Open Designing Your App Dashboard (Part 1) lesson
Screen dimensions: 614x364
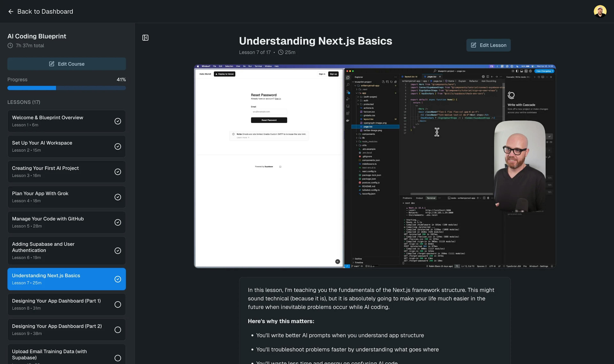pyautogui.click(x=67, y=304)
